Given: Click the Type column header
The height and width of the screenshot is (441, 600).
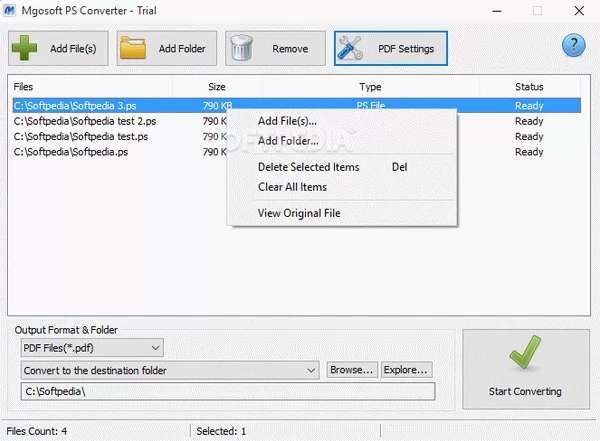Looking at the screenshot, I should [370, 87].
